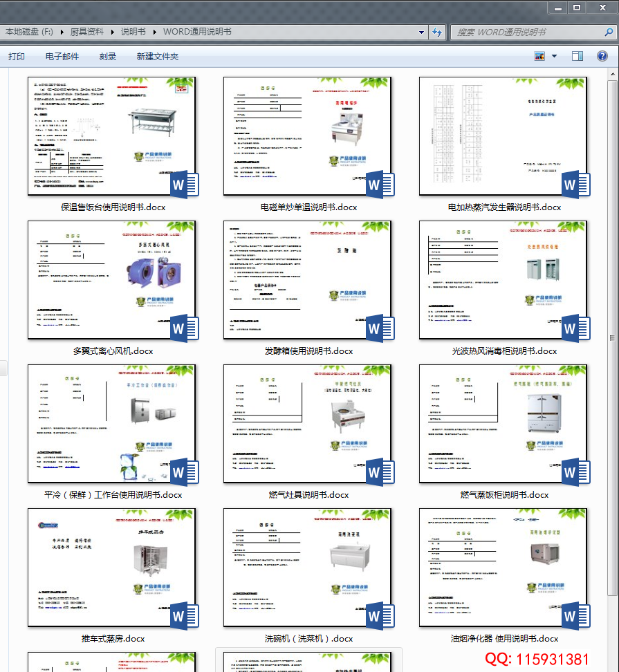Image resolution: width=619 pixels, height=672 pixels.
Task: Click 刻录 toolbar button
Action: click(108, 57)
